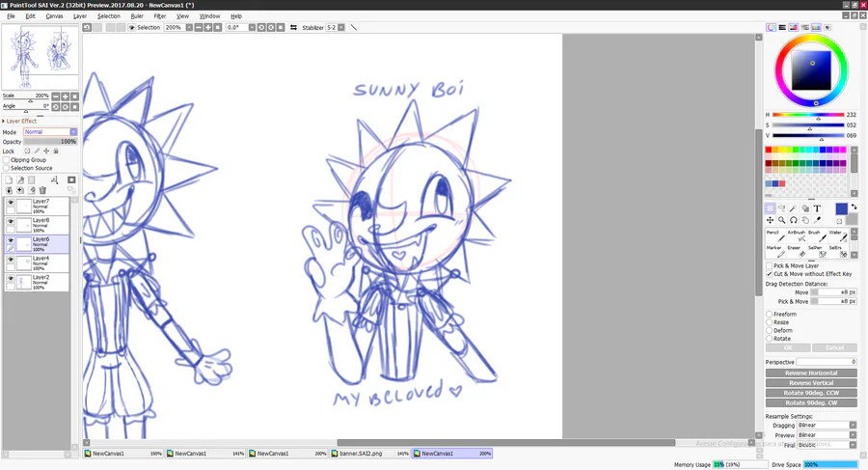Click the Rotate 90deg. CCW button
868x470 pixels.
[x=811, y=393]
